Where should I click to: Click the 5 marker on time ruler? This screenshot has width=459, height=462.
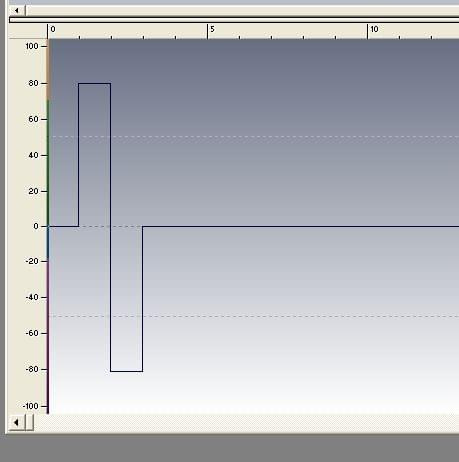(x=212, y=29)
